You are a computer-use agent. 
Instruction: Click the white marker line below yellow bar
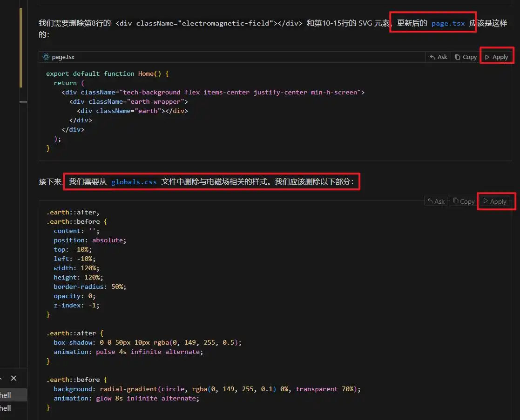[23, 101]
